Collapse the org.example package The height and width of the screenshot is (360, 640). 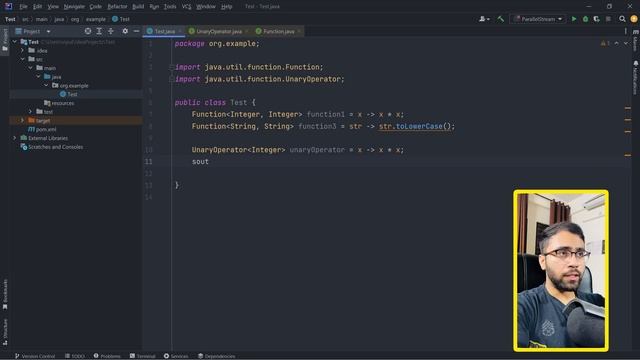(46, 85)
